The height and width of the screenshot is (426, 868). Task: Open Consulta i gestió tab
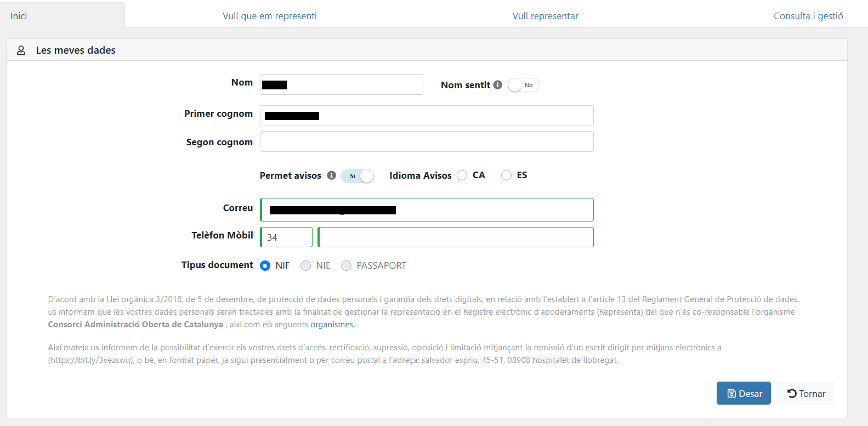[808, 16]
